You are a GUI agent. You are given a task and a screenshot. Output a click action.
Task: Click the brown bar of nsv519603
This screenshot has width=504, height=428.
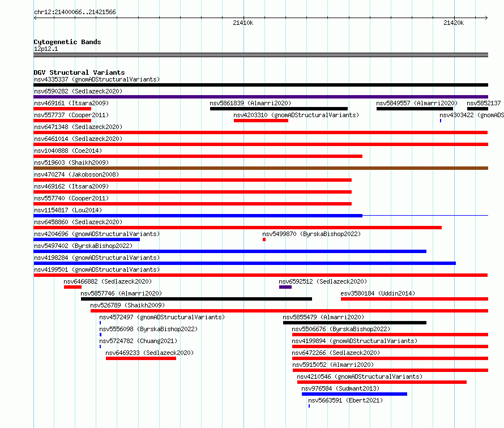point(260,168)
